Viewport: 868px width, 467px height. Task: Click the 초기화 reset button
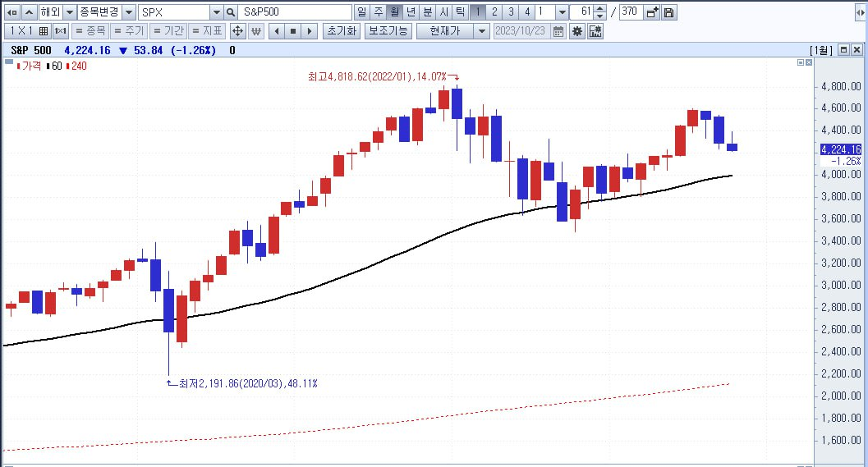tap(342, 31)
